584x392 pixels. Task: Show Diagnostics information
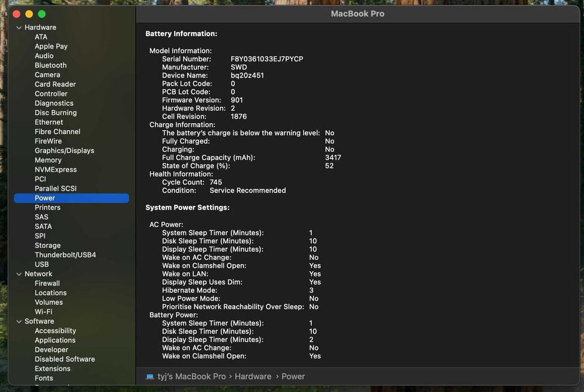pos(54,103)
